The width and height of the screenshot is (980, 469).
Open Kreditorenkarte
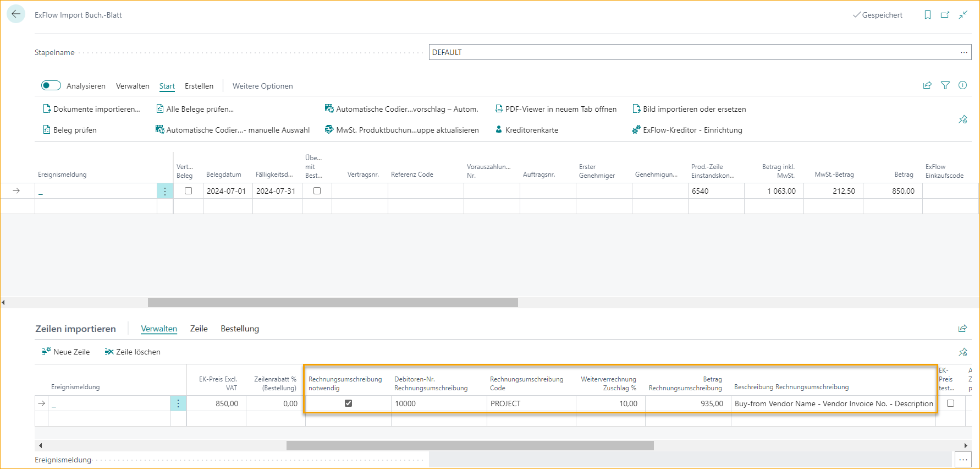click(526, 130)
